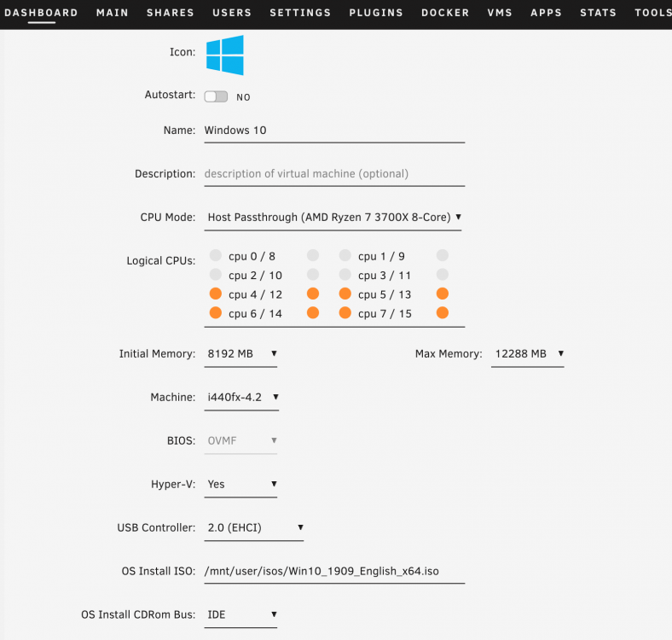Image resolution: width=672 pixels, height=640 pixels.
Task: Focus the Description input field
Action: 334,174
